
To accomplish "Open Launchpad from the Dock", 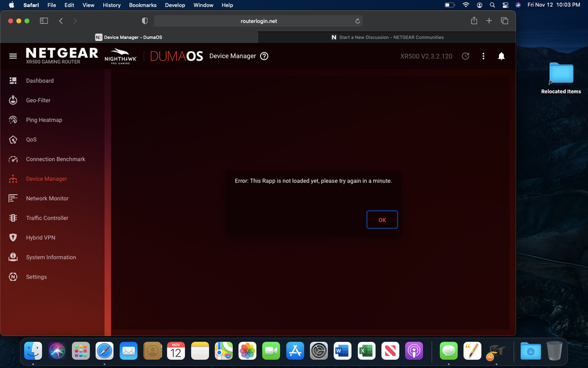I will pos(81,351).
